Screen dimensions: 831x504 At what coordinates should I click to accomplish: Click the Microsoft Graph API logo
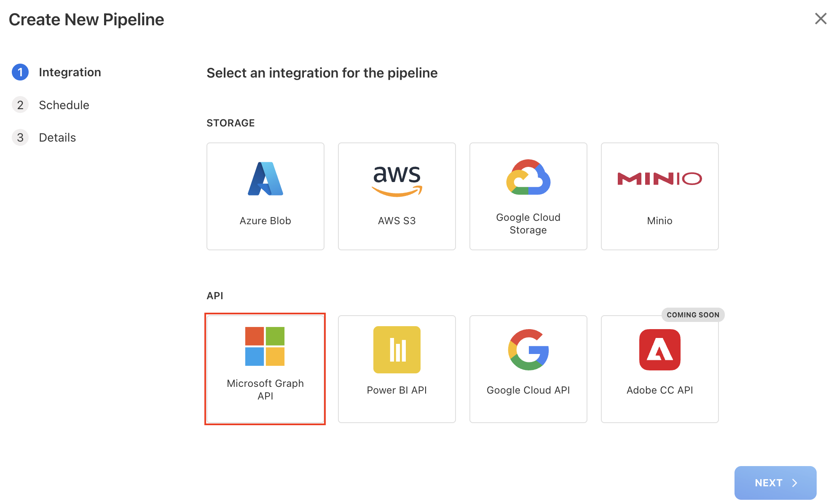pyautogui.click(x=265, y=346)
